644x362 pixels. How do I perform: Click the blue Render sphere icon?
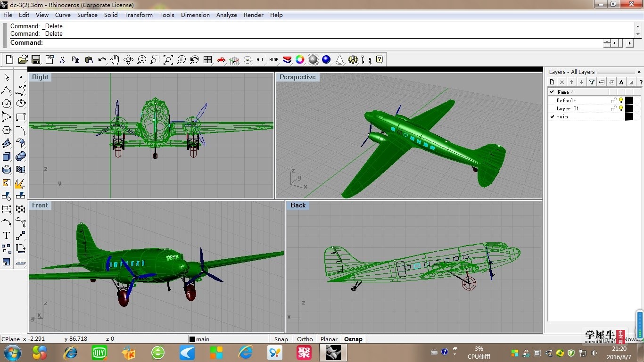pyautogui.click(x=326, y=60)
